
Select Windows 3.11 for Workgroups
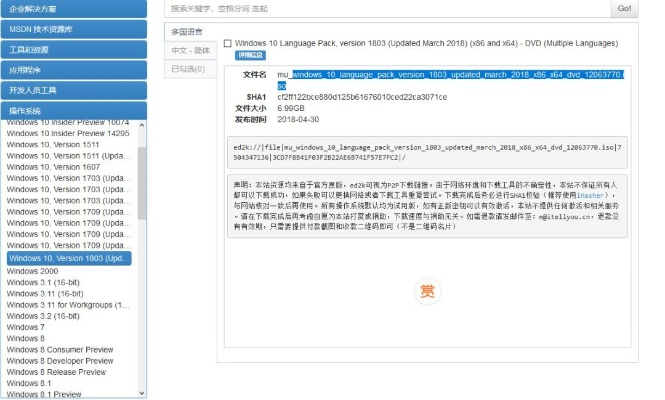[68, 305]
